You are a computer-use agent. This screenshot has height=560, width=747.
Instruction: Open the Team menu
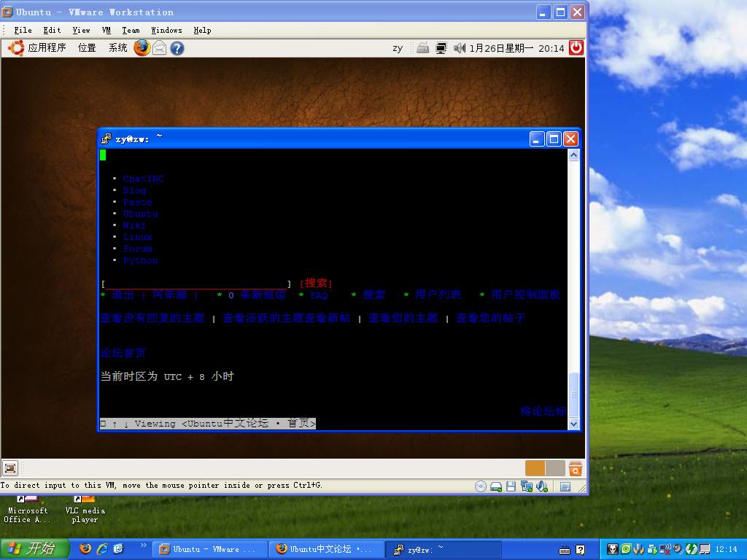click(131, 30)
